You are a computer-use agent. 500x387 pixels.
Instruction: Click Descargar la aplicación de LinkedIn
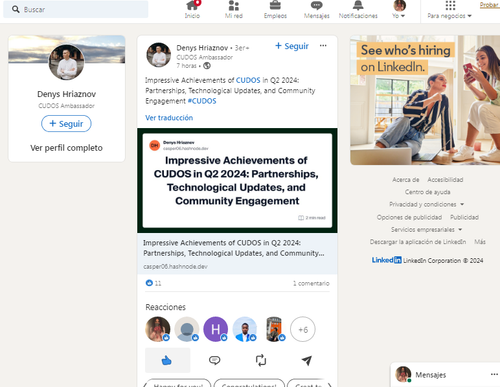[x=418, y=242]
